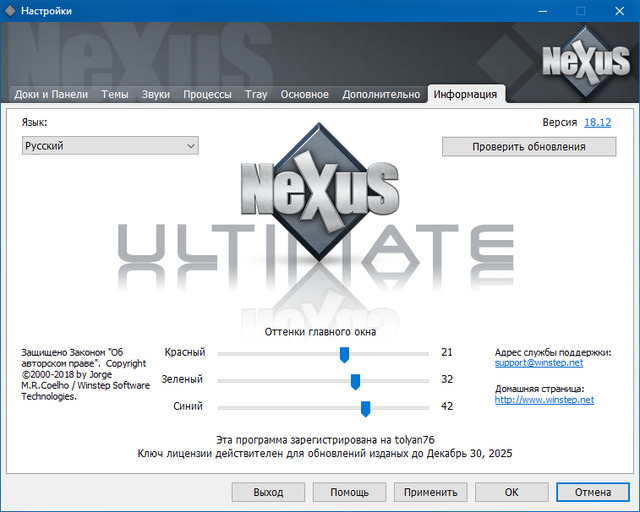
Task: Click the Помощь button
Action: pos(349,492)
